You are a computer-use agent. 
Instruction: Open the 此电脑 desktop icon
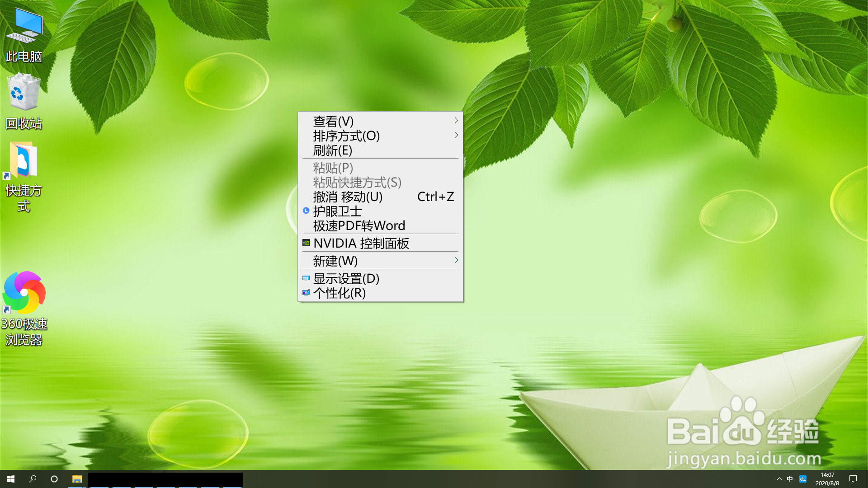point(24,35)
